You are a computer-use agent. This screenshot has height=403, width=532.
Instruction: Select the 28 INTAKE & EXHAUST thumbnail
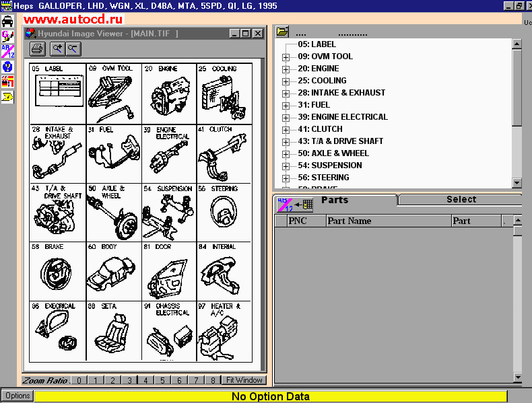tap(58, 154)
